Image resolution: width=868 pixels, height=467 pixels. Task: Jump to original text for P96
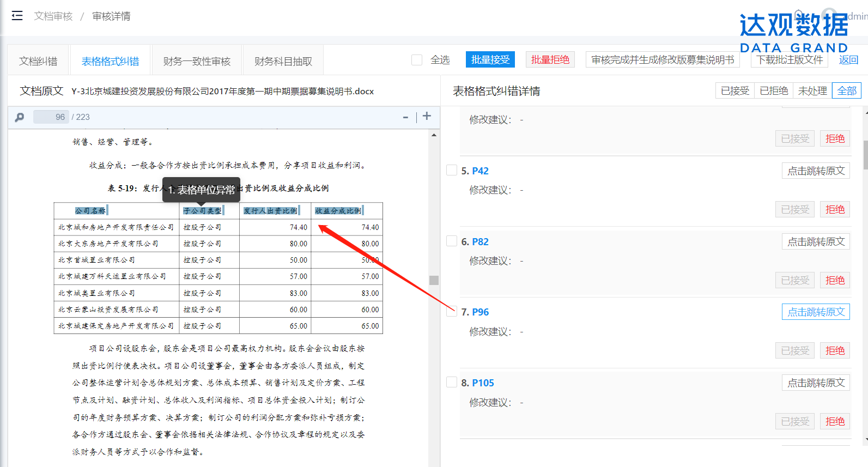pos(816,312)
